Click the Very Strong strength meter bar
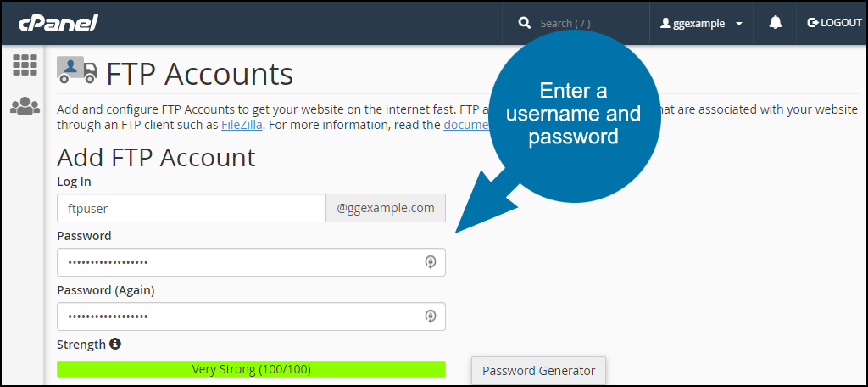Viewport: 868px width, 387px height. coord(251,369)
